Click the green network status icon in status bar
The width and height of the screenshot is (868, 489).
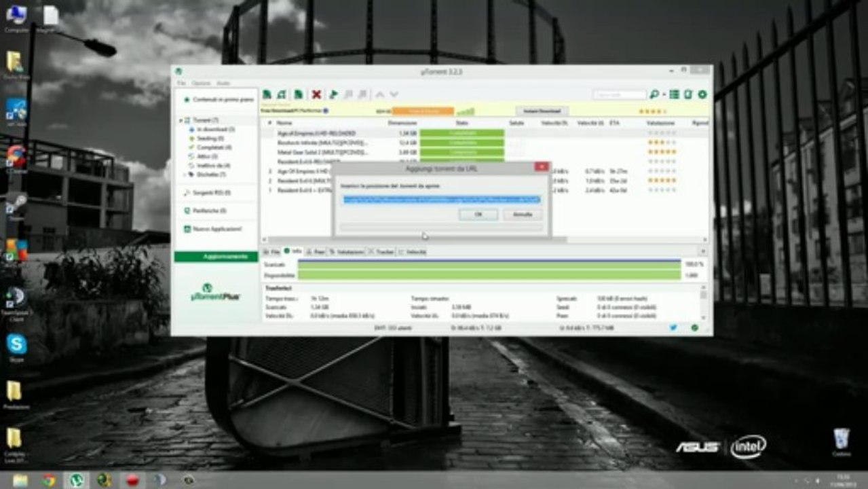click(x=695, y=328)
